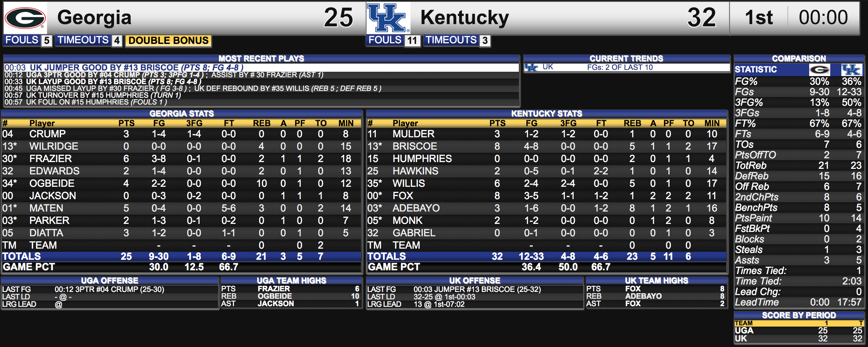The width and height of the screenshot is (868, 347).
Task: Click the game clock showing 00:00
Action: [x=823, y=18]
